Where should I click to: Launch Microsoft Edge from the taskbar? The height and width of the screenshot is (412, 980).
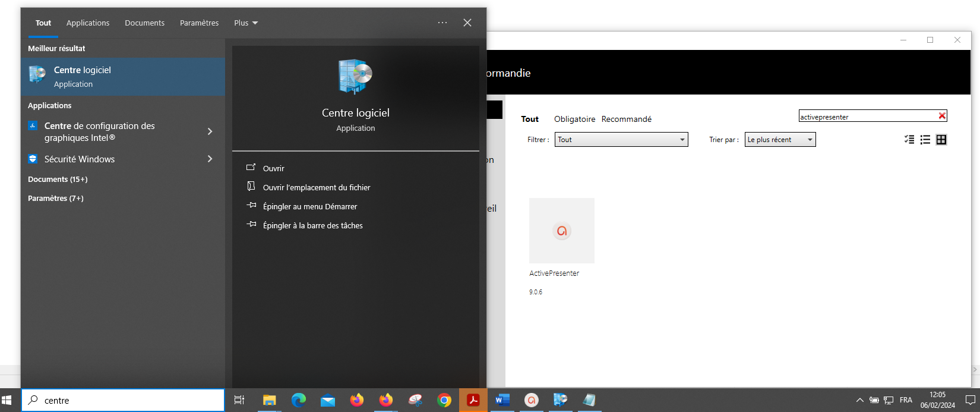(298, 400)
